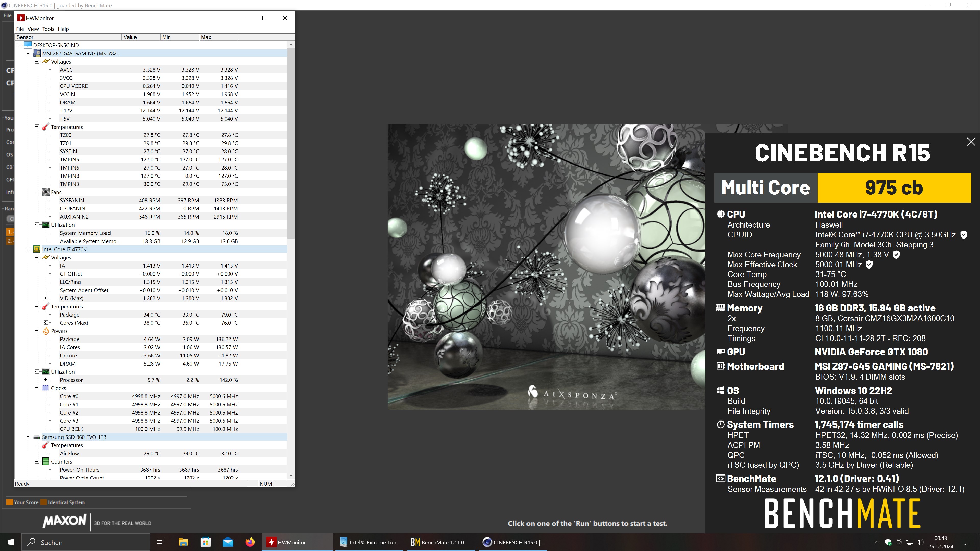Open Microsoft Store from taskbar
The image size is (980, 551).
pyautogui.click(x=205, y=542)
